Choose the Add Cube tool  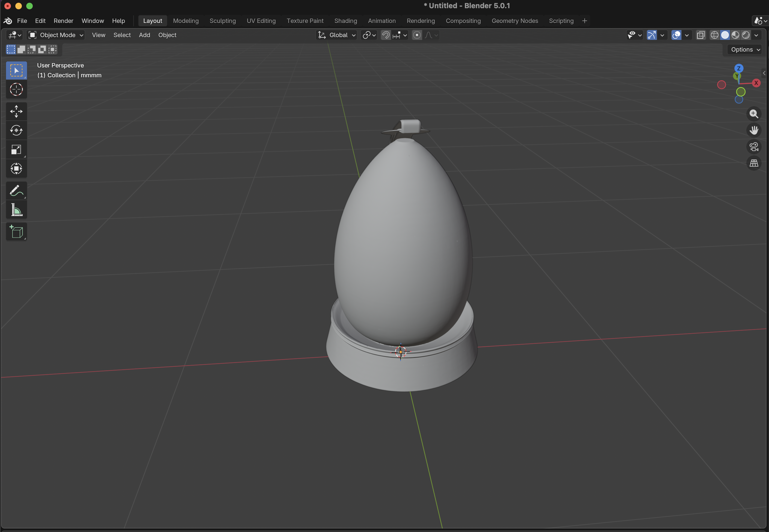coord(16,232)
